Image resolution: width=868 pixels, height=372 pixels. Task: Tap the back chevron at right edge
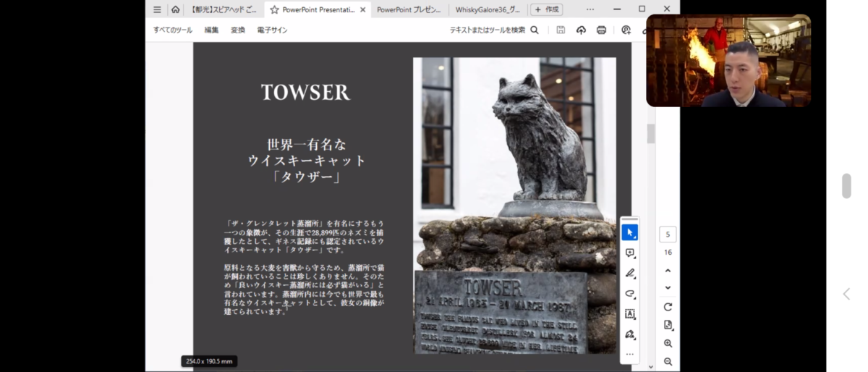pos(846,294)
